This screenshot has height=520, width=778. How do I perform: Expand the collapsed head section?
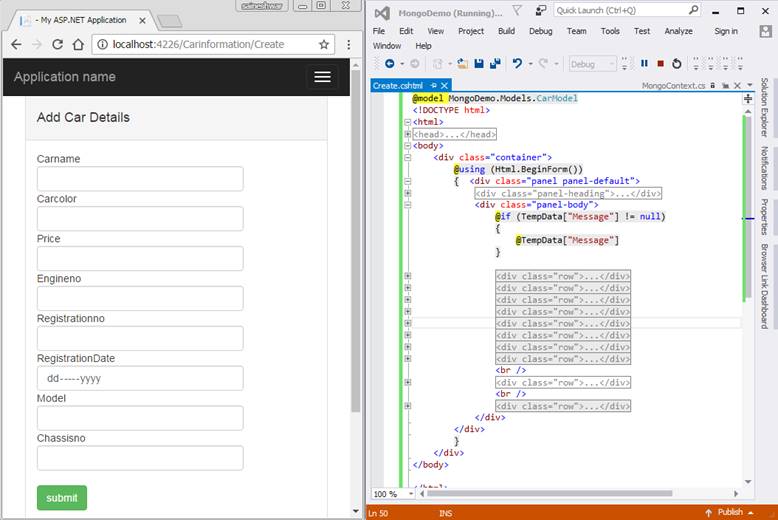[x=408, y=134]
